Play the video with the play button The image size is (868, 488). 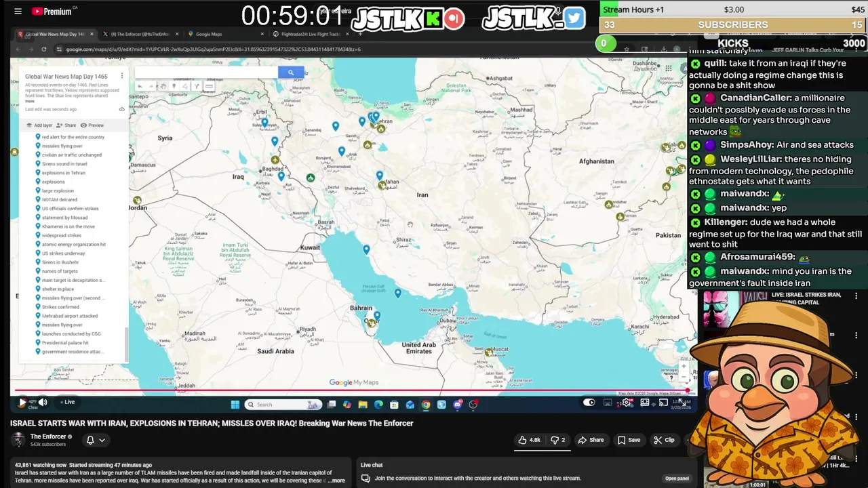click(22, 403)
